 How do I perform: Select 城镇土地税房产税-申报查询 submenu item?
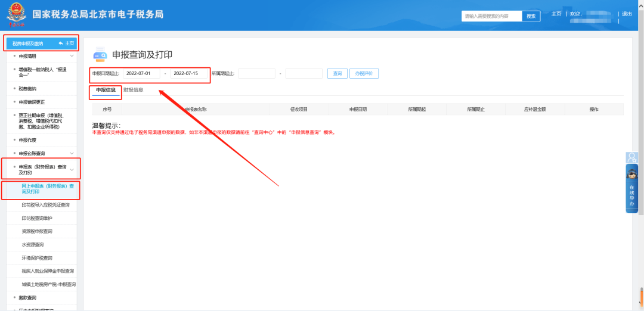point(48,284)
